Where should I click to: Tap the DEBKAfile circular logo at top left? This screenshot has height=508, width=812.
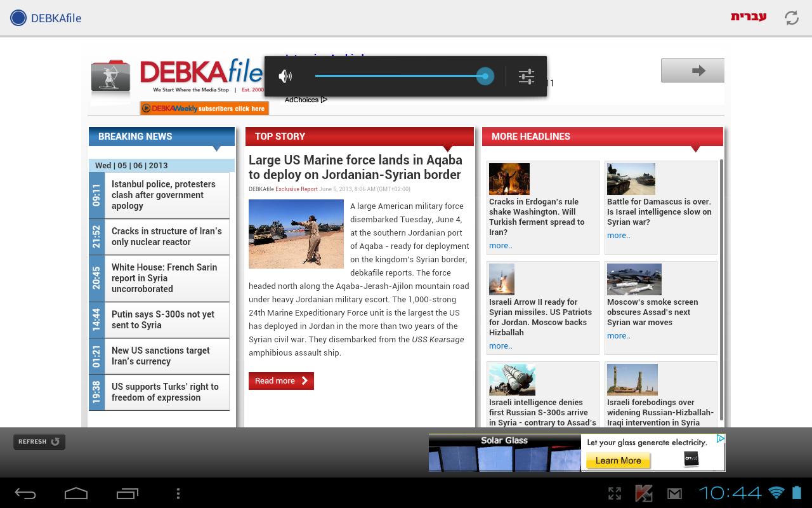(18, 18)
